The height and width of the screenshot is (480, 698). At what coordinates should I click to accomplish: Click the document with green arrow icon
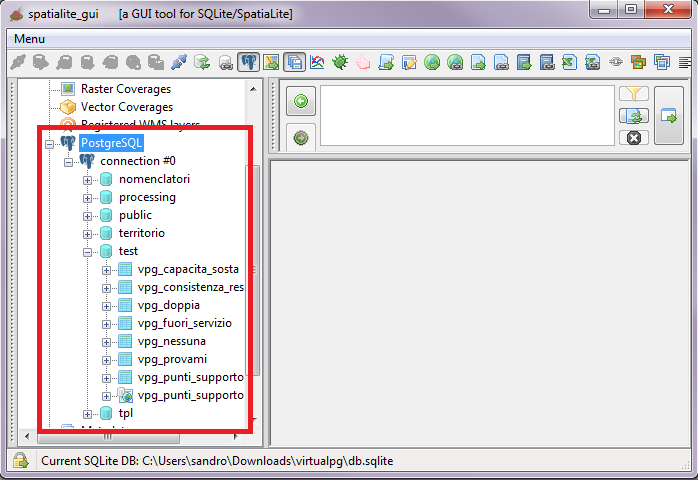coord(478,62)
